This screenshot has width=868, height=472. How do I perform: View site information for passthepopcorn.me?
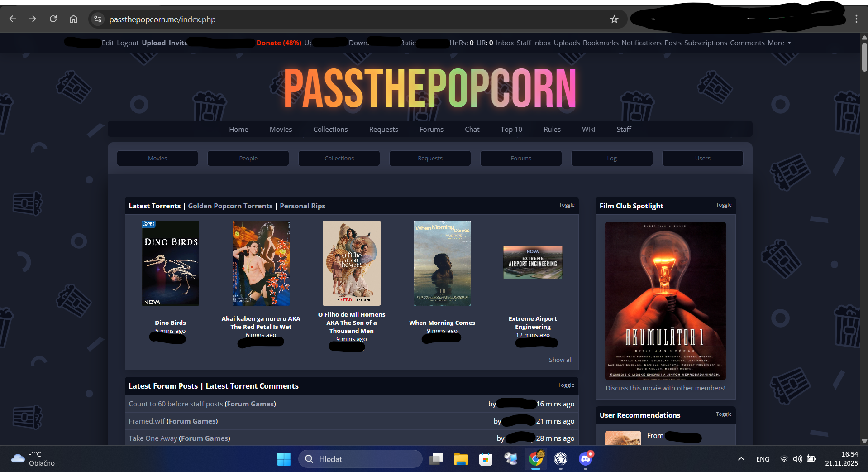click(97, 19)
